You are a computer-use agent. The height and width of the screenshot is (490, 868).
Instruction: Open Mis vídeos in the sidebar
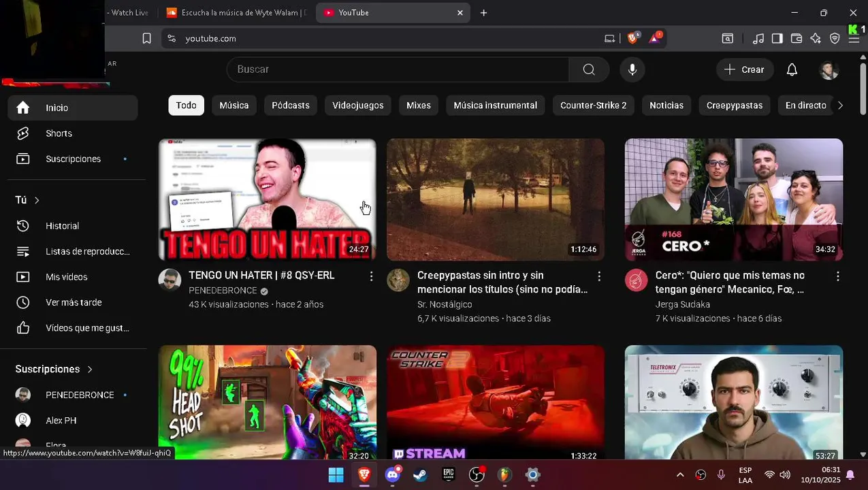coord(73,277)
